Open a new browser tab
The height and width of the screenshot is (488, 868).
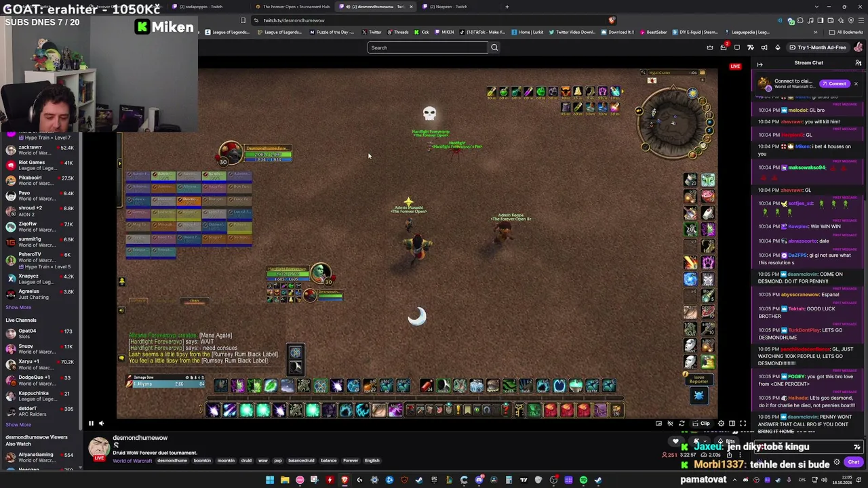click(507, 7)
